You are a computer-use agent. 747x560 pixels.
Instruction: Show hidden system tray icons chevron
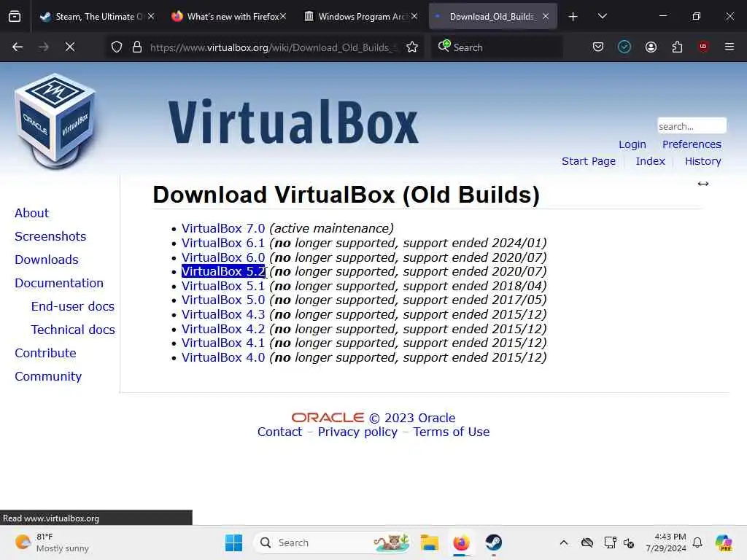(564, 542)
